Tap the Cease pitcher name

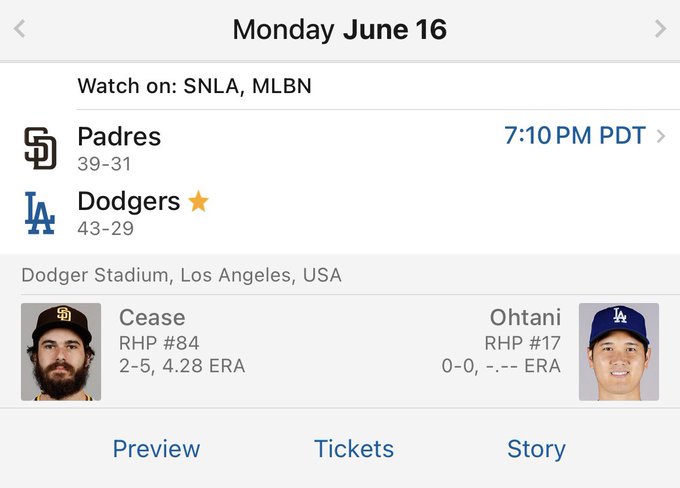(x=152, y=318)
